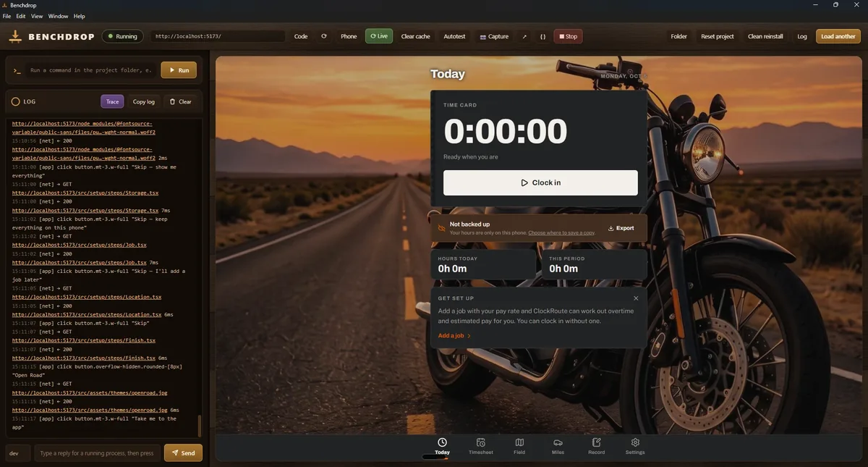868x467 pixels.
Task: Toggle the Live mode button
Action: pyautogui.click(x=379, y=36)
